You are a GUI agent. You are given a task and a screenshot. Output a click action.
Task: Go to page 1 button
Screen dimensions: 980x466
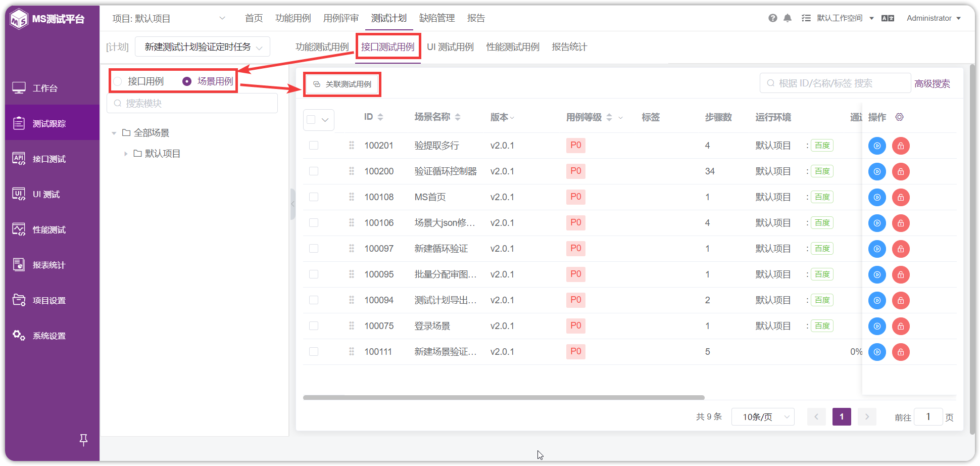(x=842, y=417)
